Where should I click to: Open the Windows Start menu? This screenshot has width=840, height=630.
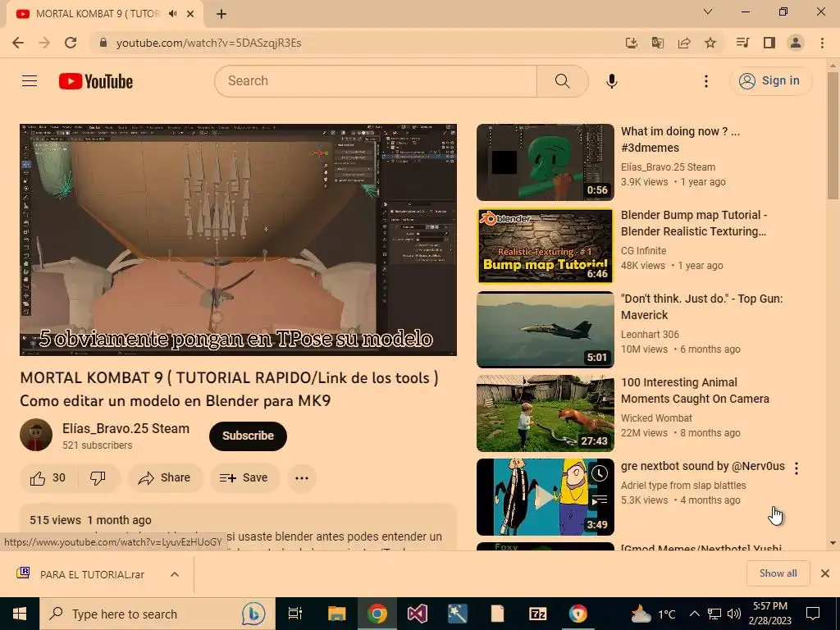coord(20,614)
